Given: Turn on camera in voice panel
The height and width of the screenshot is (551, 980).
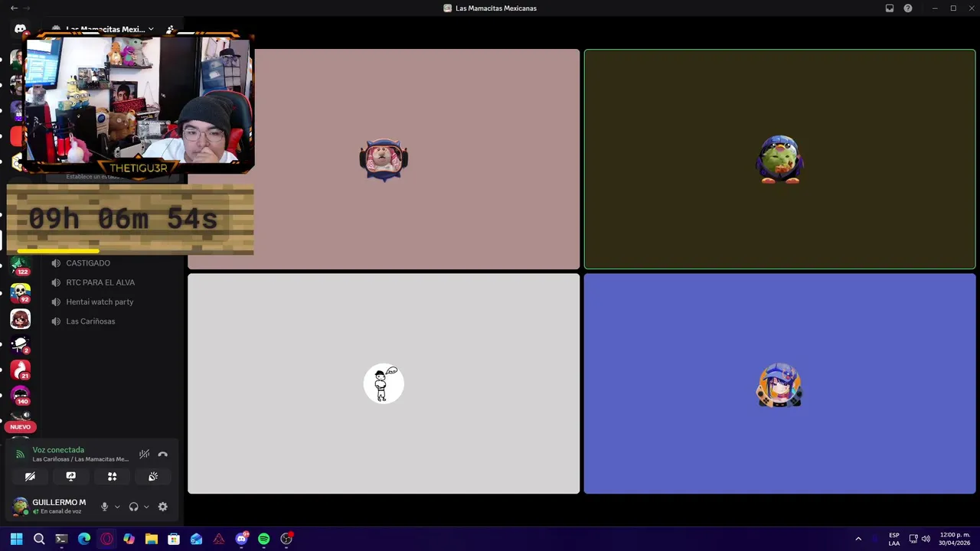Looking at the screenshot, I should coord(30,476).
